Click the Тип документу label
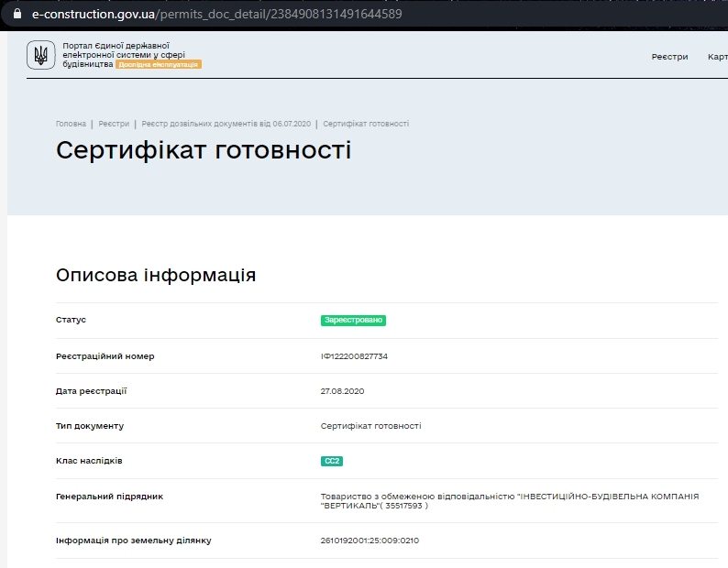Screen dimensions: 728x568 [x=90, y=426]
